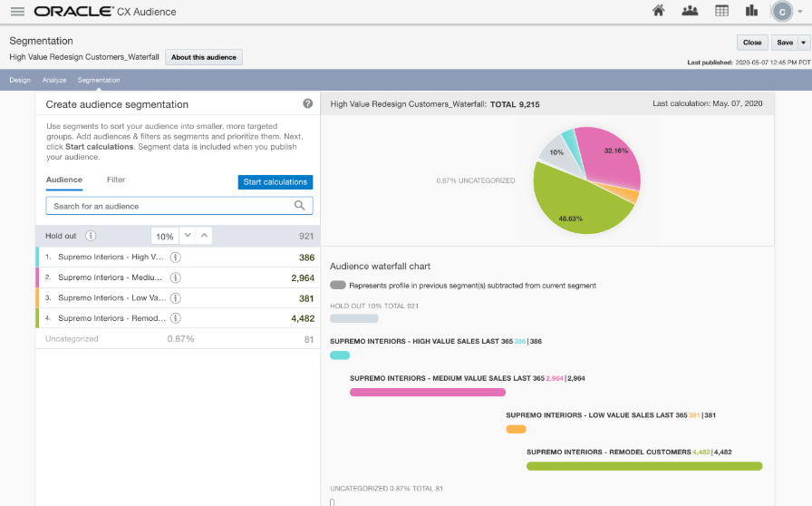Screen dimensions: 812x506
Task: Click the count 2,964 in segment list
Action: (303, 277)
